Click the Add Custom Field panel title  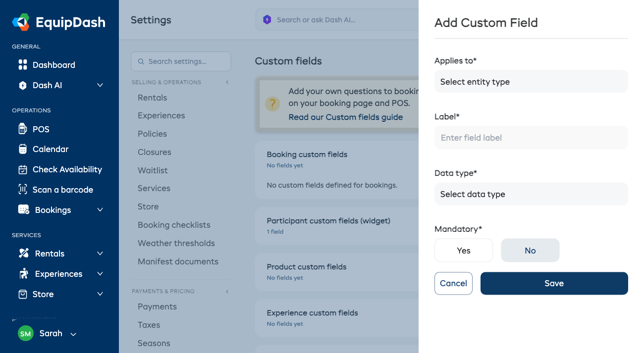pos(486,23)
